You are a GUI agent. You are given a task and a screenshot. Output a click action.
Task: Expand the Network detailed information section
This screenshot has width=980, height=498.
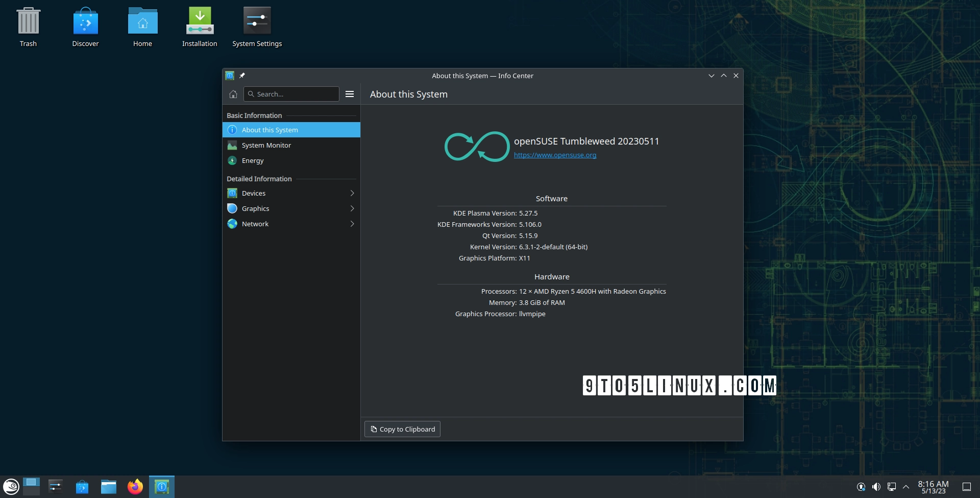coord(351,224)
